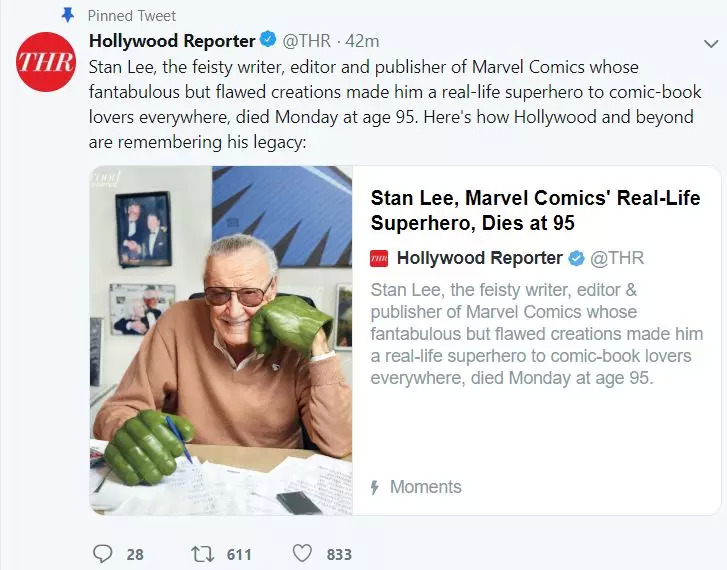This screenshot has width=727, height=570.
Task: Click the red THR profile avatar
Action: point(45,61)
